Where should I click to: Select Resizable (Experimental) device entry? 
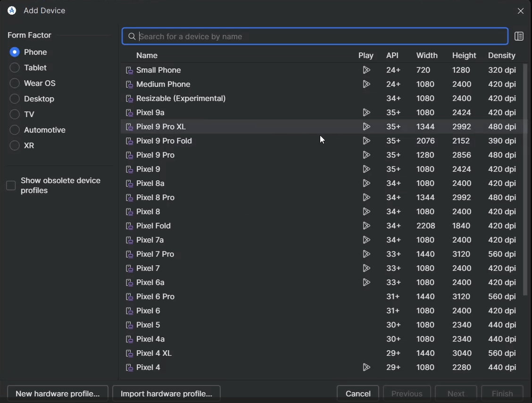click(x=181, y=99)
